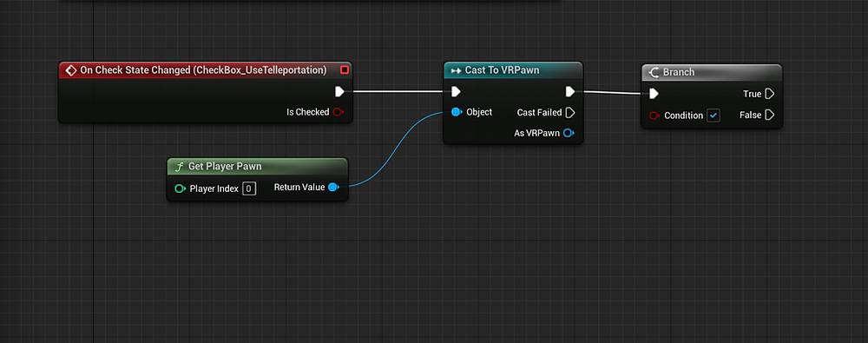
Task: Select the Cast To VRPawn node title
Action: [x=502, y=70]
